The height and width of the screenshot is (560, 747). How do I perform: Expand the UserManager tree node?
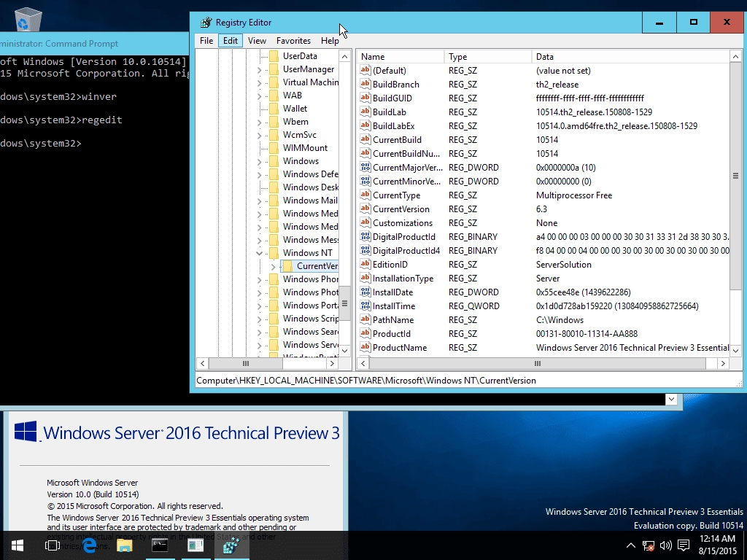coord(259,69)
